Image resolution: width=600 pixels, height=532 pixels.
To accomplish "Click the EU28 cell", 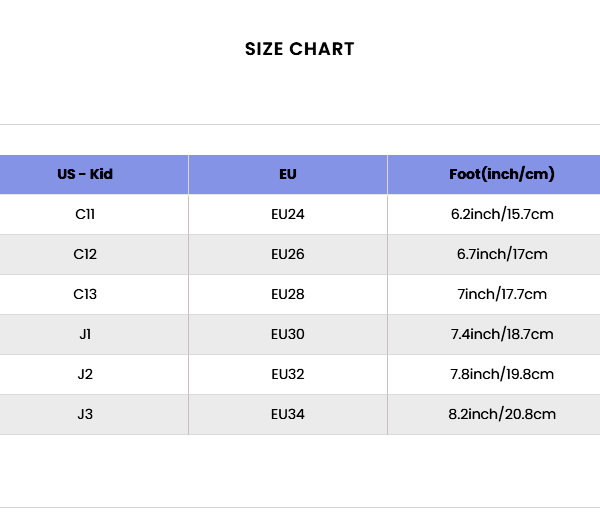I will [288, 294].
